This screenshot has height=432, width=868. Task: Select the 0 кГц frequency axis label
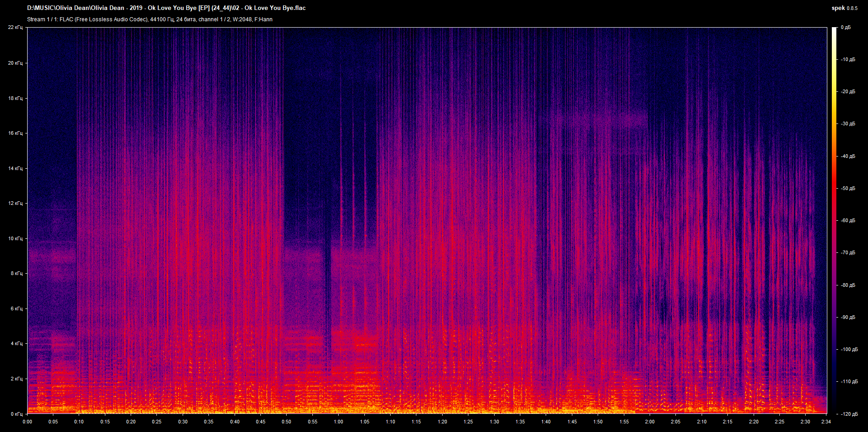(x=17, y=414)
